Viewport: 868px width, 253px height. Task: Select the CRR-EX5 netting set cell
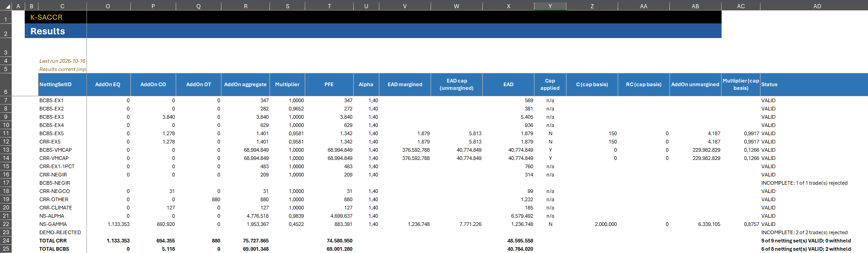pyautogui.click(x=62, y=142)
